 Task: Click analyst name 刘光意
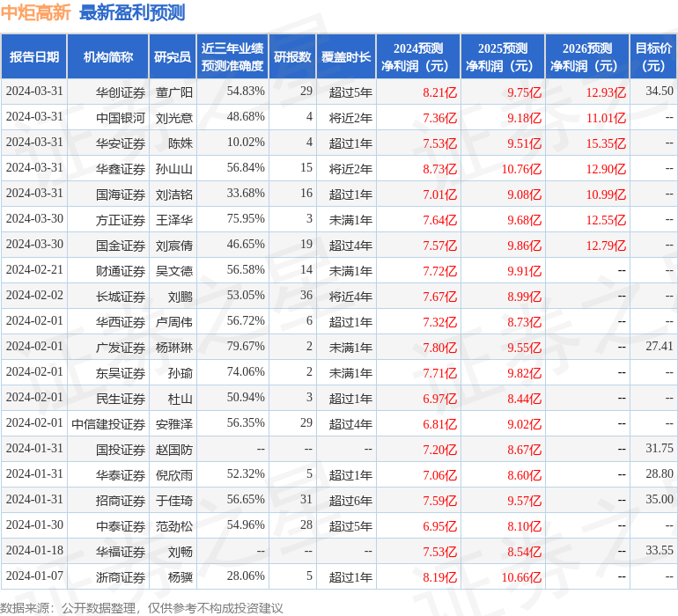click(173, 118)
